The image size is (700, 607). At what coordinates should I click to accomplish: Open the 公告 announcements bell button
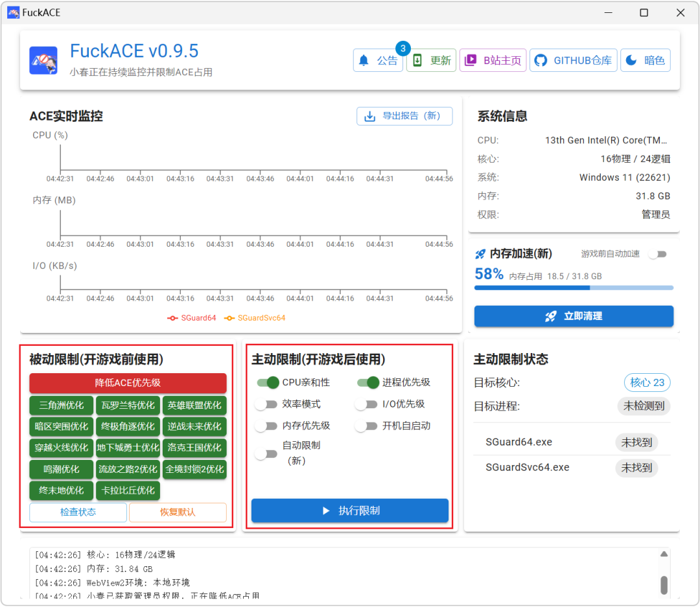(378, 60)
